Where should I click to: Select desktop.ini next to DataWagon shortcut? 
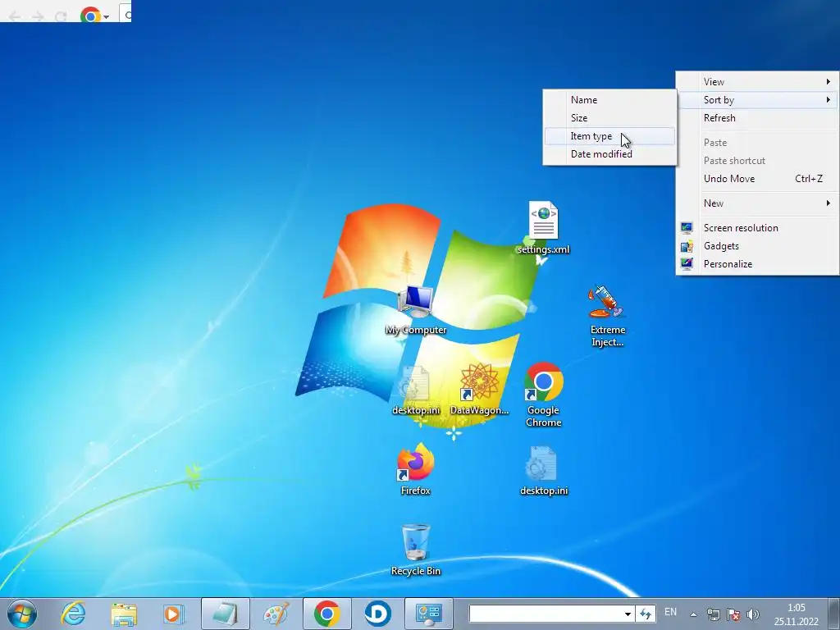click(416, 390)
